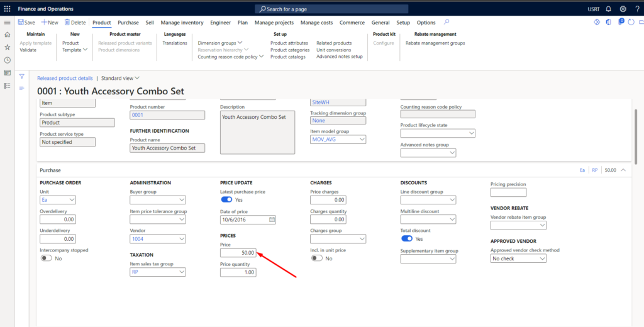Open Supplementary item group dropdown
The height and width of the screenshot is (327, 644).
point(452,258)
